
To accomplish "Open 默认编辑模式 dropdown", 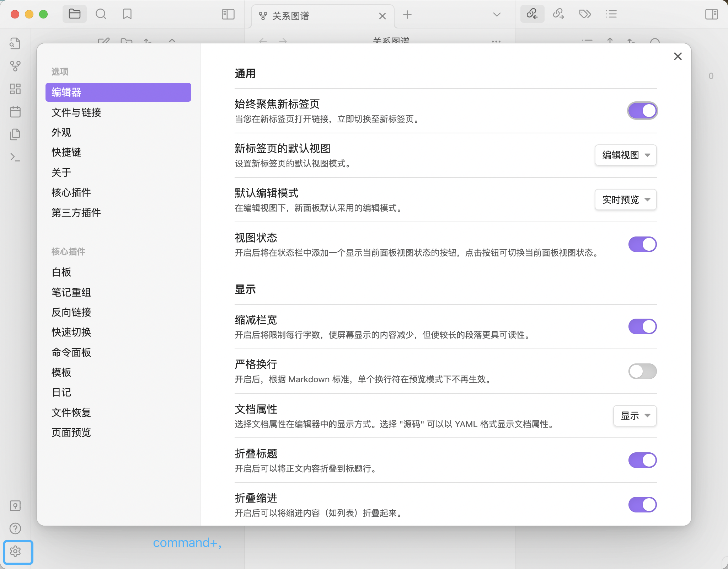I will click(x=626, y=200).
